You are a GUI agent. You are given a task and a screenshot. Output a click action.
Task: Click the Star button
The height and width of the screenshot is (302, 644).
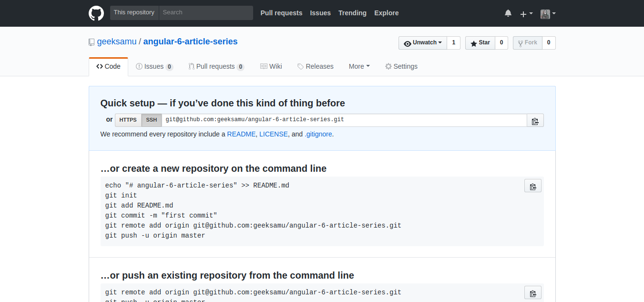click(480, 43)
